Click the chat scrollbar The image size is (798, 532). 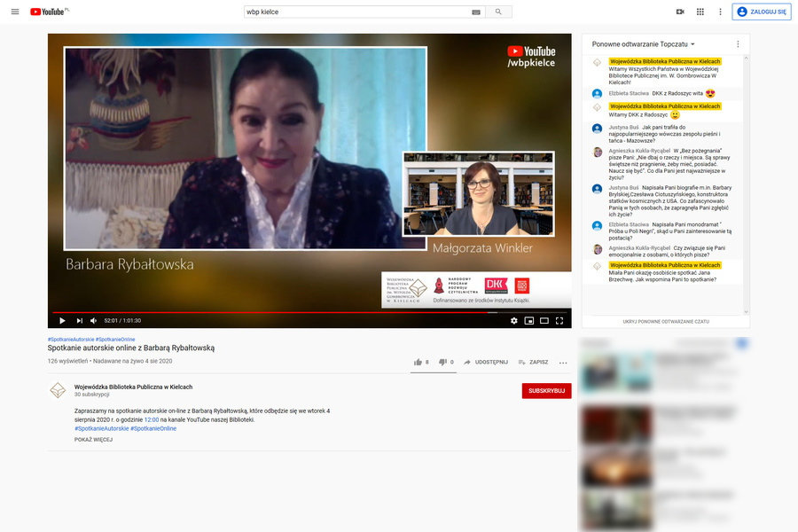tap(746, 184)
